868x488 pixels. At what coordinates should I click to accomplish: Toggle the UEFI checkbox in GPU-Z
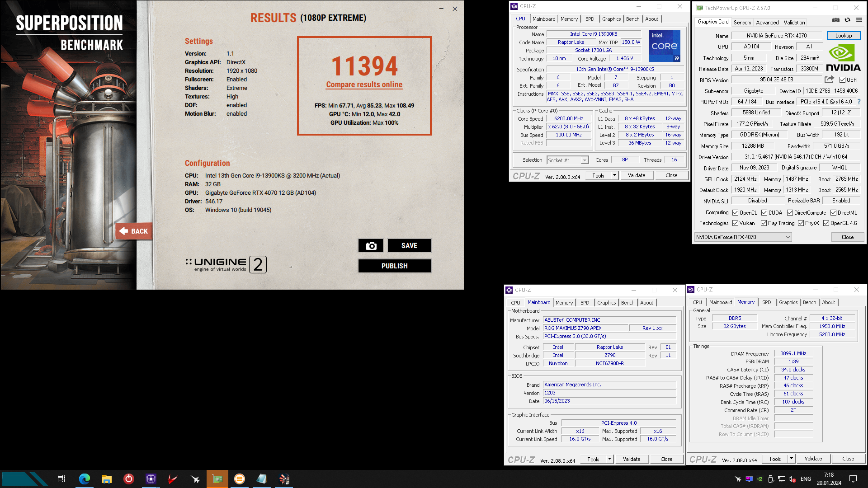tap(842, 80)
